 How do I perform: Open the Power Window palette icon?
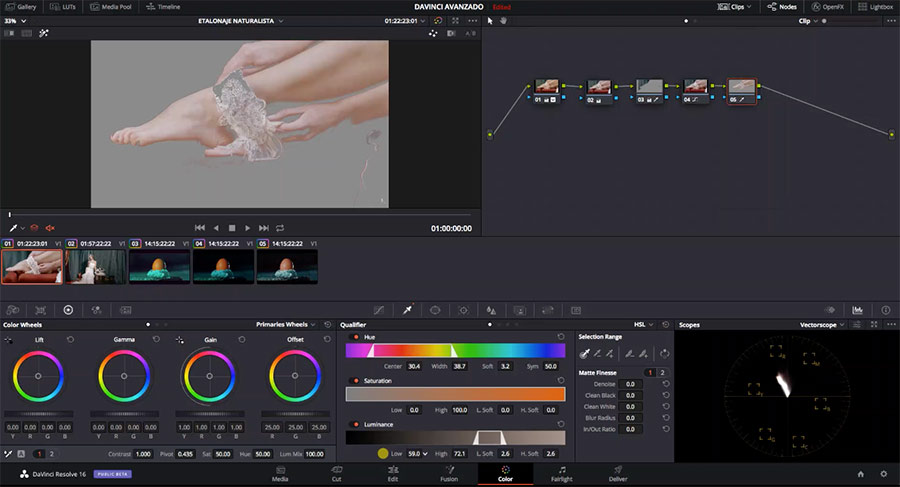pyautogui.click(x=435, y=310)
